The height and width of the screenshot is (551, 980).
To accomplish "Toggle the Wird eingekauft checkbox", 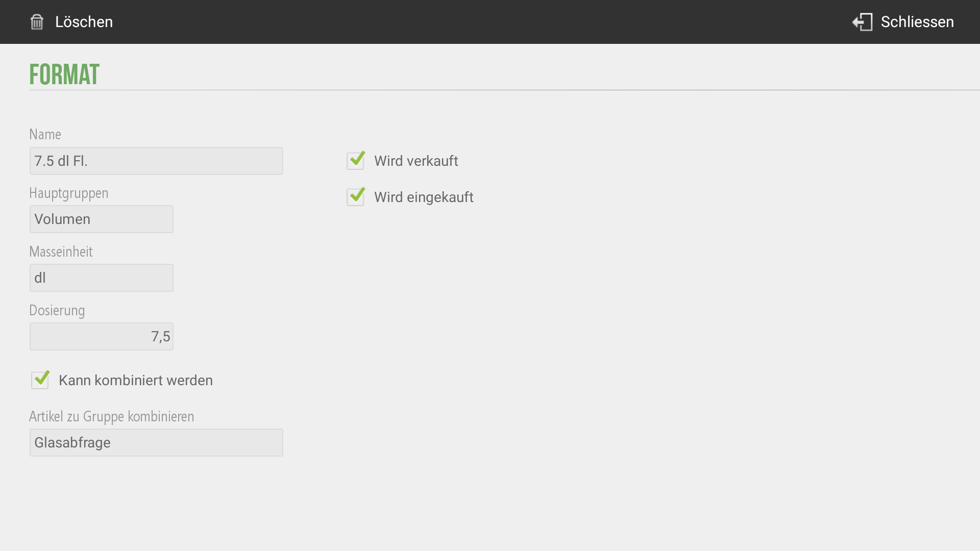I will [x=356, y=197].
